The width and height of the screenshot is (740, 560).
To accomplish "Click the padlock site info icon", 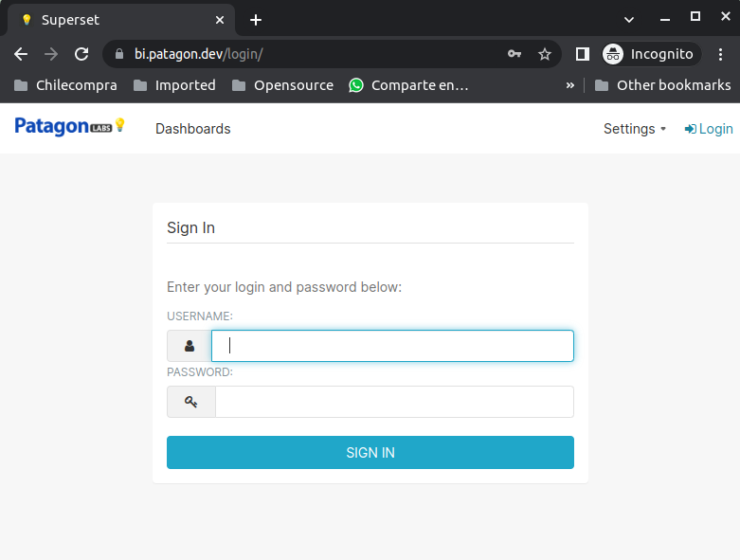I will tap(119, 54).
